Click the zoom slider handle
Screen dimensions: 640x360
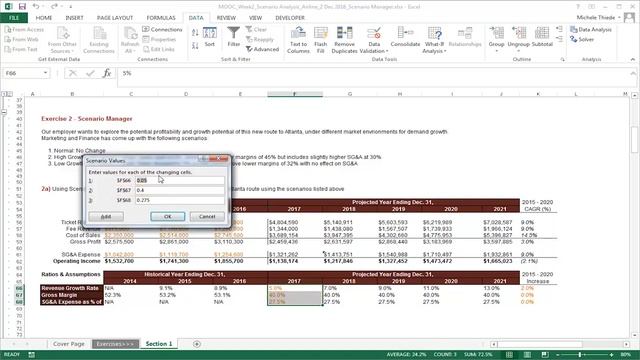[x=580, y=355]
